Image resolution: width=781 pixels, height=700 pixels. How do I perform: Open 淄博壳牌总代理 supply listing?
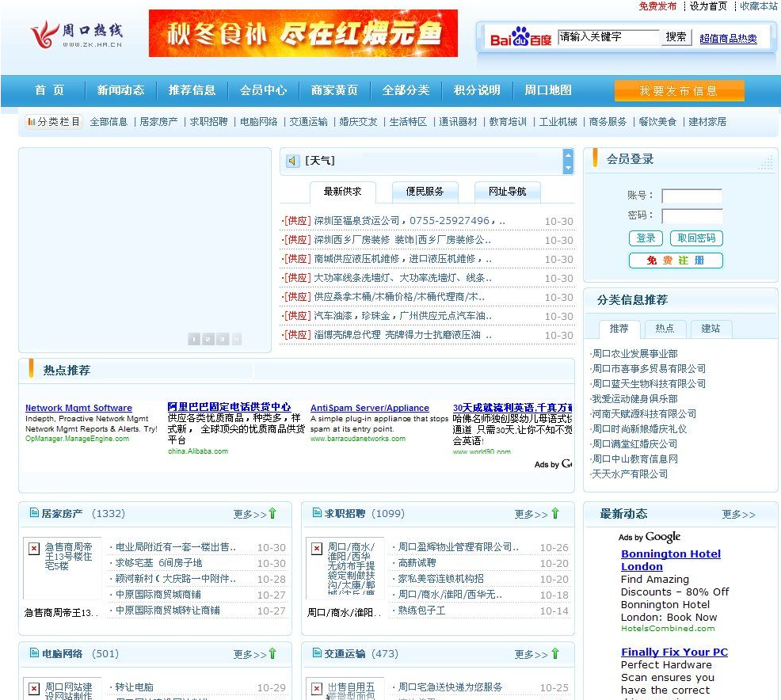(402, 335)
